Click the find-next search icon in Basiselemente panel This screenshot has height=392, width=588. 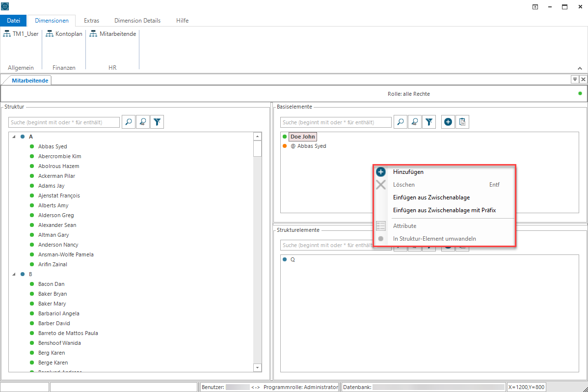point(415,122)
